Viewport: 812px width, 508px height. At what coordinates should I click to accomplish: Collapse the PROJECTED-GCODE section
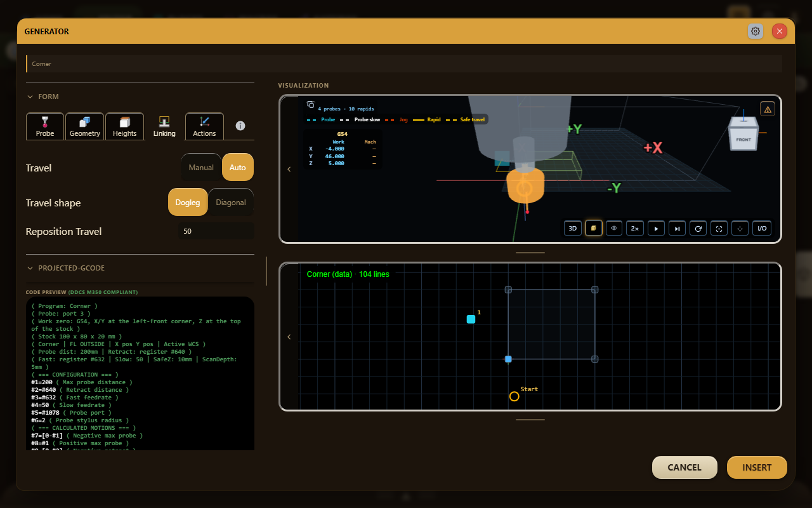click(65, 268)
